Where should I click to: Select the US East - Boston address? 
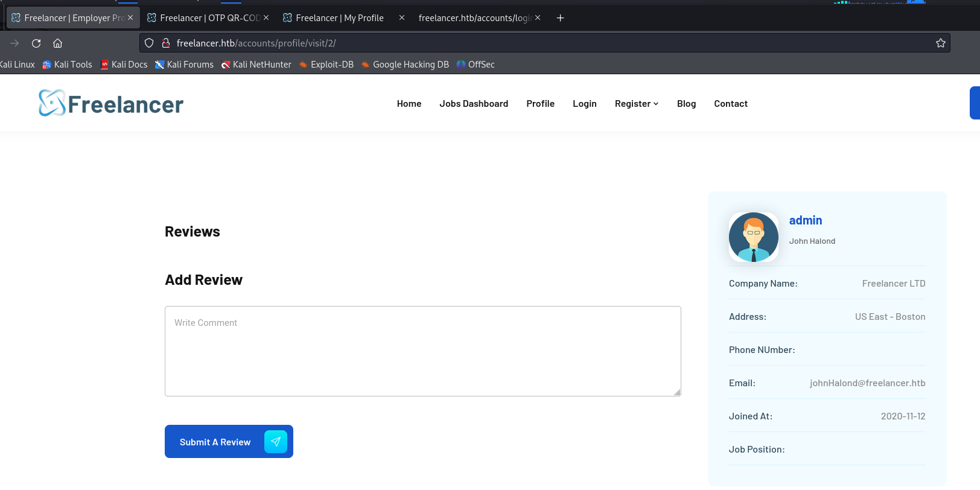tap(890, 317)
